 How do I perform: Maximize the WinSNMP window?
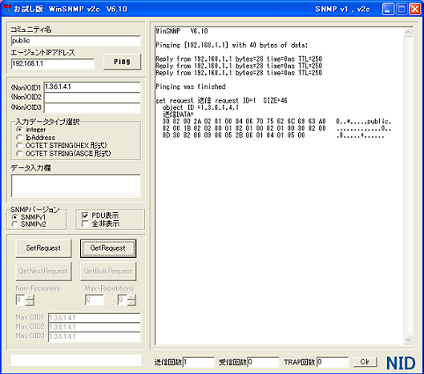(402, 9)
